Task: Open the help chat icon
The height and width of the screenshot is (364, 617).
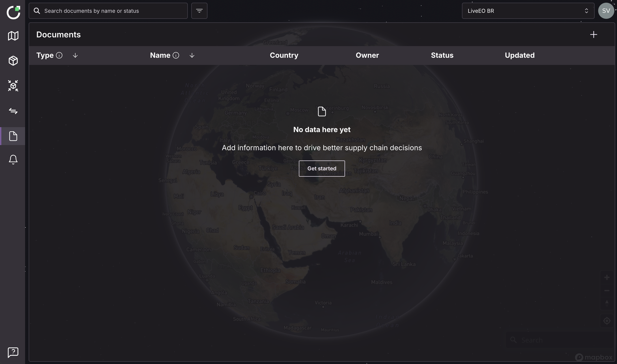Action: pyautogui.click(x=13, y=352)
